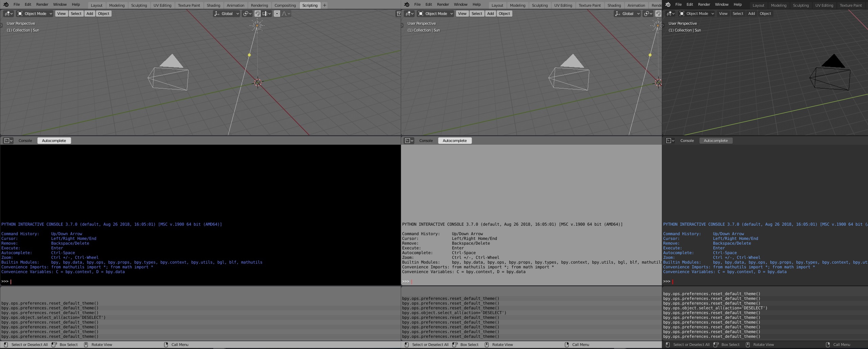Open Shading tab in left window
The width and height of the screenshot is (868, 349).
click(x=213, y=5)
